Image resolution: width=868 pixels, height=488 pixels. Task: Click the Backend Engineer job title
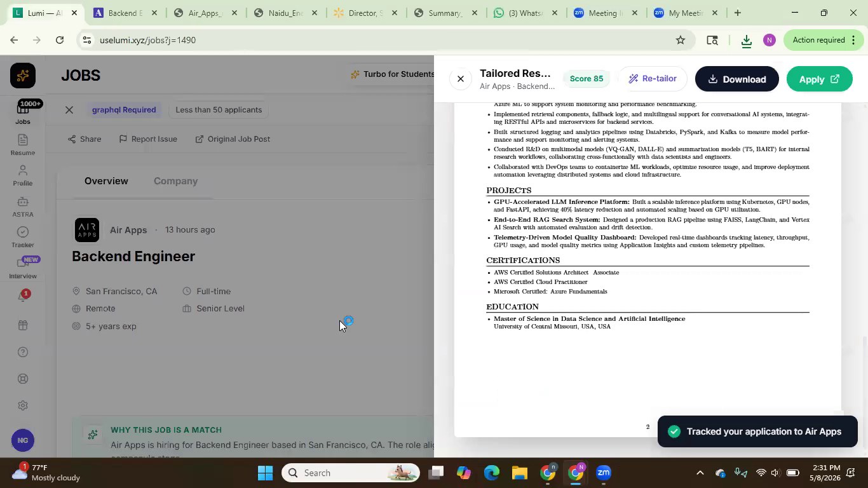133,257
